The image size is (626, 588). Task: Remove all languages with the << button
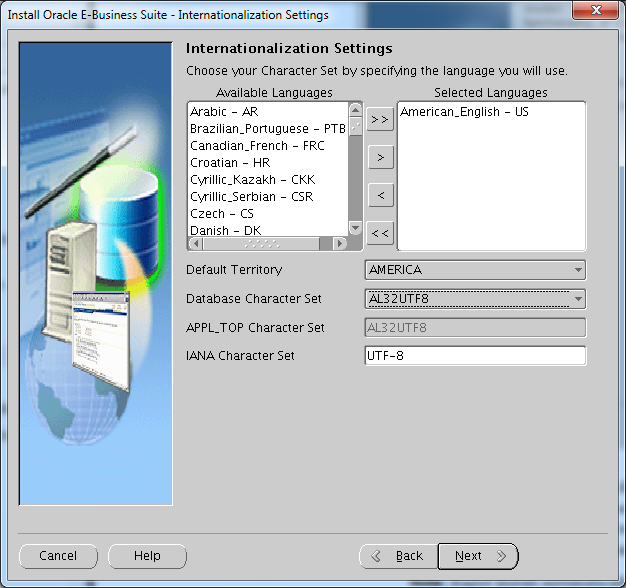(380, 233)
